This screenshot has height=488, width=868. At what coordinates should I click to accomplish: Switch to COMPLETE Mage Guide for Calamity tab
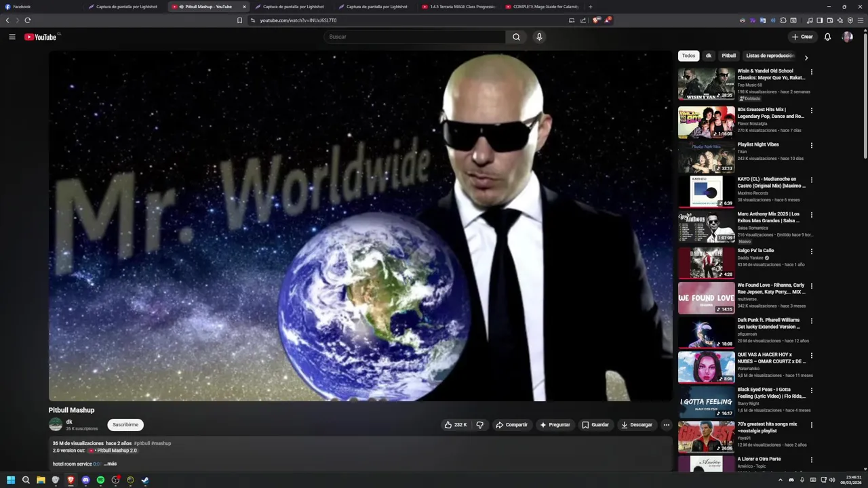coord(541,7)
